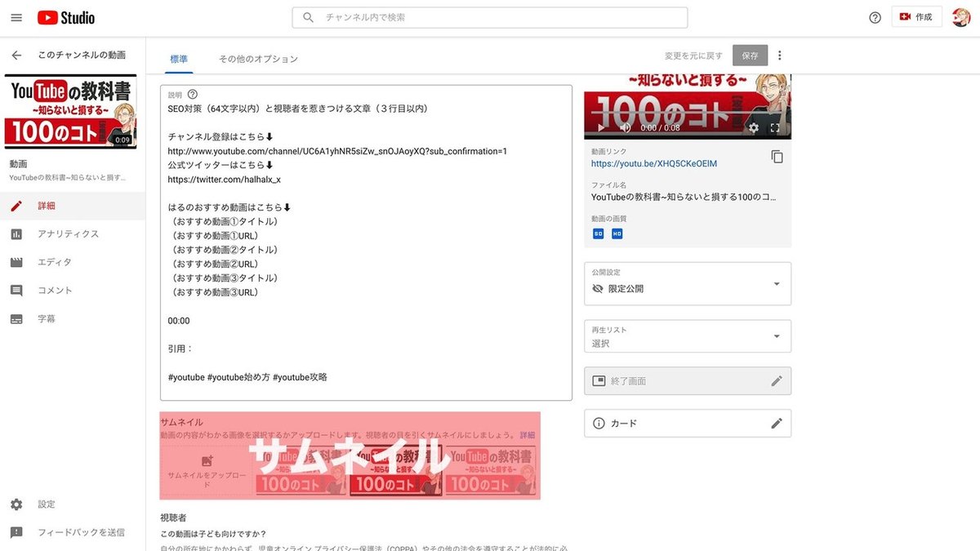Viewport: 980px width, 551px height.
Task: Save changes with the 保存 button
Action: (749, 54)
